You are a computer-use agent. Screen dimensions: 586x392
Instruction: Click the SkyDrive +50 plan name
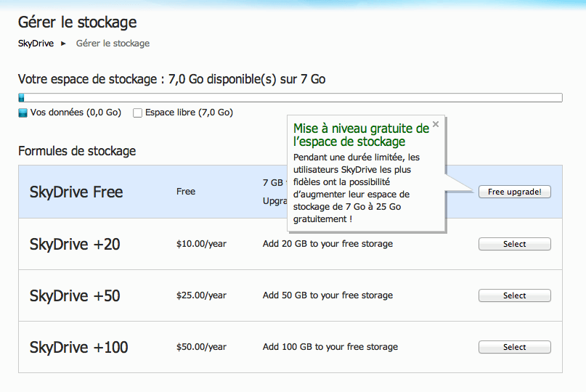click(x=75, y=295)
